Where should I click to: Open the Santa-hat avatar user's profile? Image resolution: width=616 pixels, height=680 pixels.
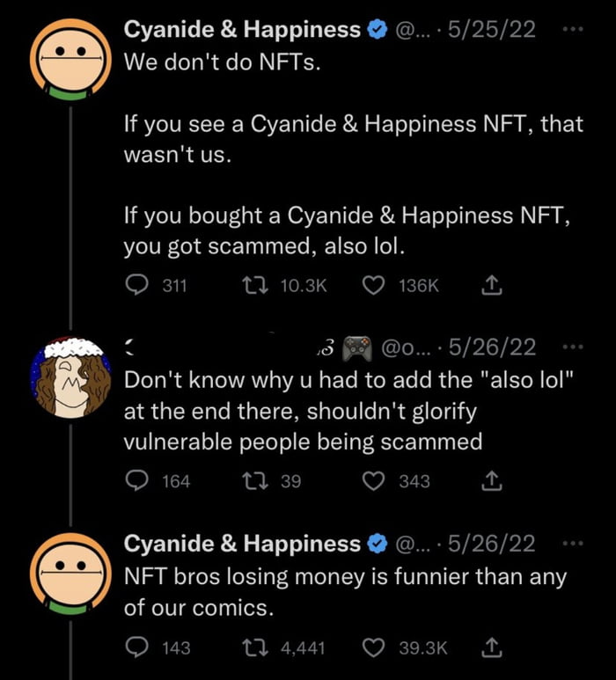(70, 377)
